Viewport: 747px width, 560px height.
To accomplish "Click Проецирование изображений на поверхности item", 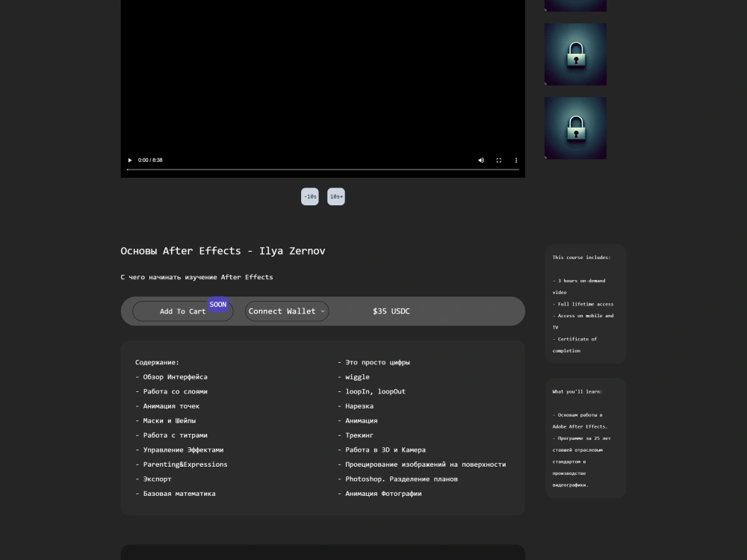I will click(422, 464).
